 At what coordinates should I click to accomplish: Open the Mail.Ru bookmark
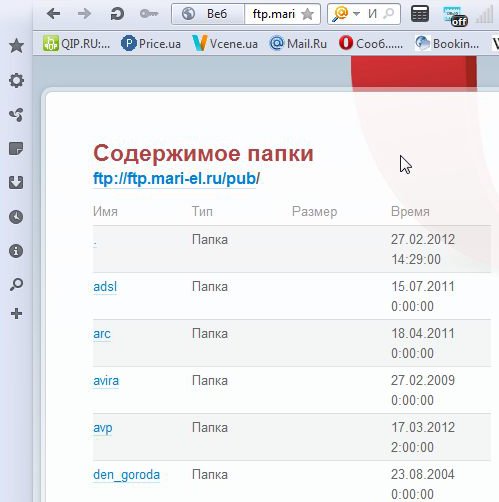tap(298, 44)
